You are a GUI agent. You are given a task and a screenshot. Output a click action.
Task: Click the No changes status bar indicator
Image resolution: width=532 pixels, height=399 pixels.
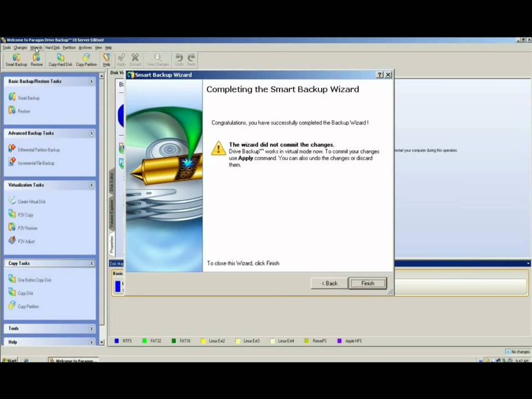pos(518,351)
